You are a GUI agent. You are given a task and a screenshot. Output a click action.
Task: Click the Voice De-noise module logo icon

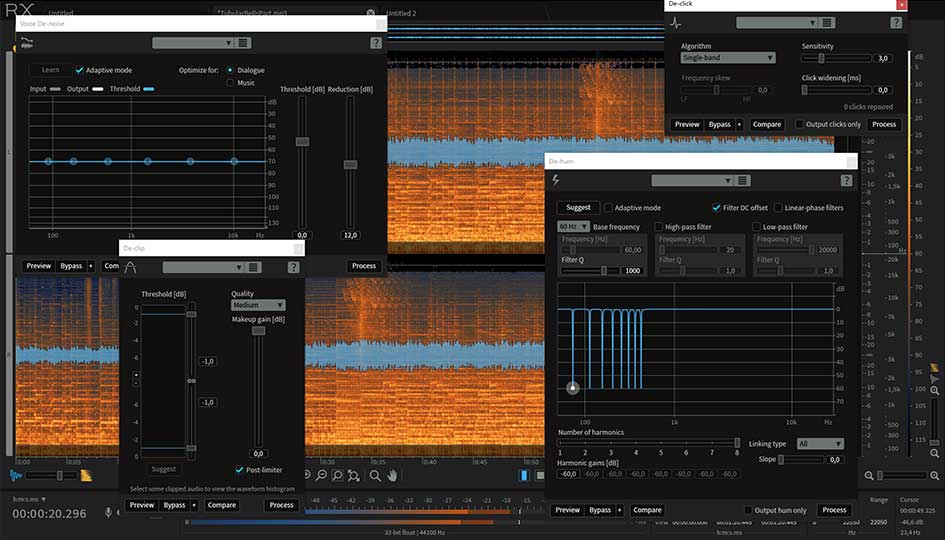pos(27,43)
